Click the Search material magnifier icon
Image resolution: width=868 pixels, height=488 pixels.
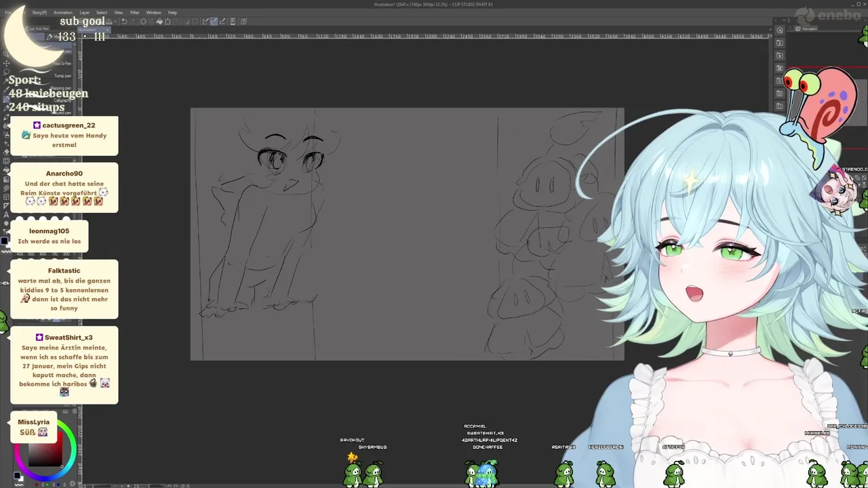point(780,30)
